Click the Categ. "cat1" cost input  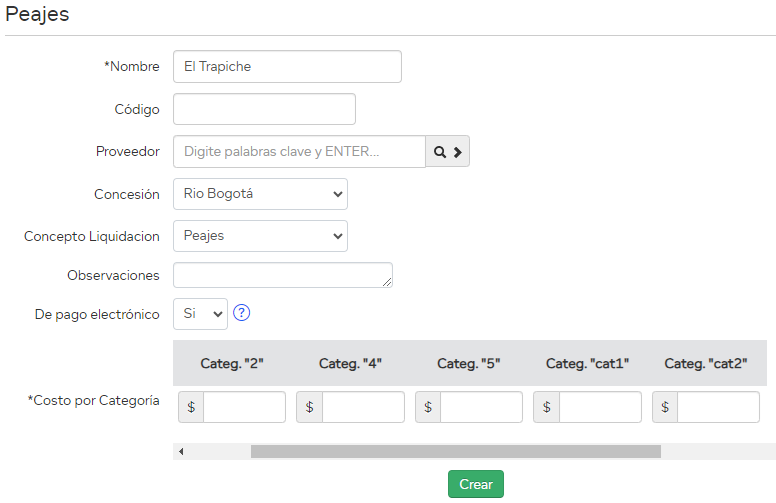(x=600, y=407)
